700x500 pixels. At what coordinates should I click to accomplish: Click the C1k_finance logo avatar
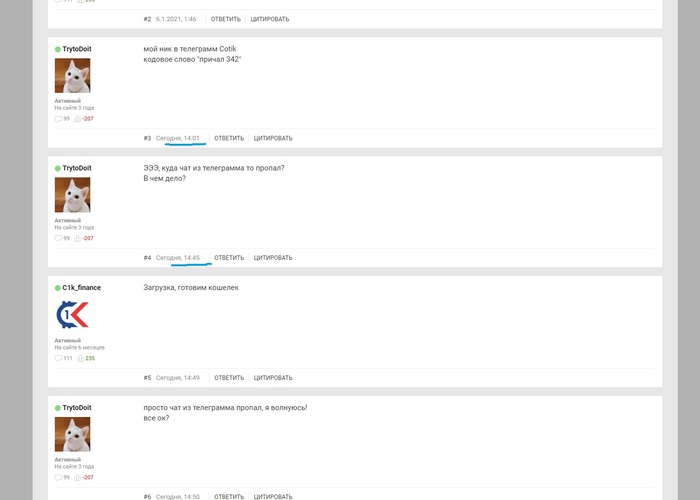[72, 315]
